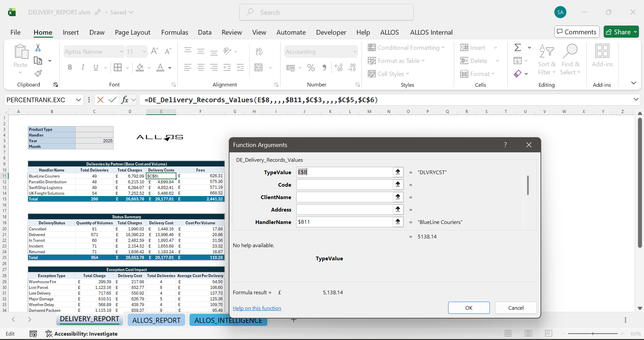The image size is (644, 340).
Task: Switch to Normal view in status bar
Action: click(508, 333)
